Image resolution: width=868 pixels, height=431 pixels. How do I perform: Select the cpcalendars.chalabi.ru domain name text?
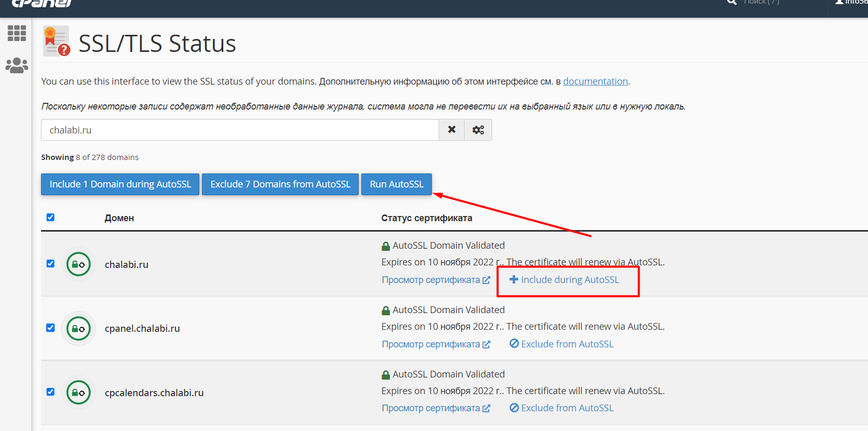pos(154,393)
